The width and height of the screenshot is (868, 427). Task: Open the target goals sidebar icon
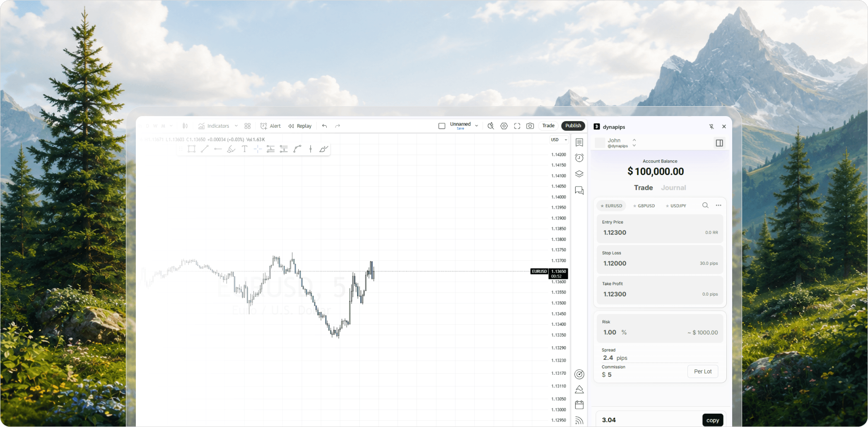[579, 374]
